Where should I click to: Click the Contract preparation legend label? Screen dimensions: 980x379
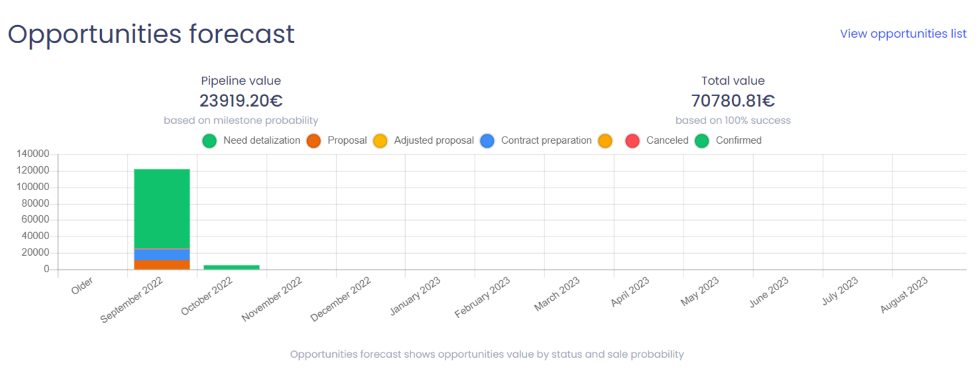point(546,140)
